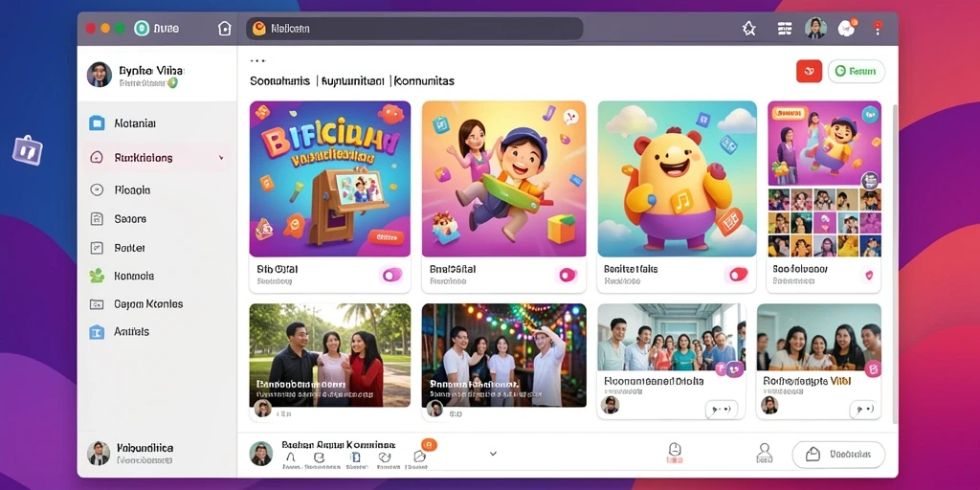
Task: Click the red alert icon in top bar
Action: 878,28
